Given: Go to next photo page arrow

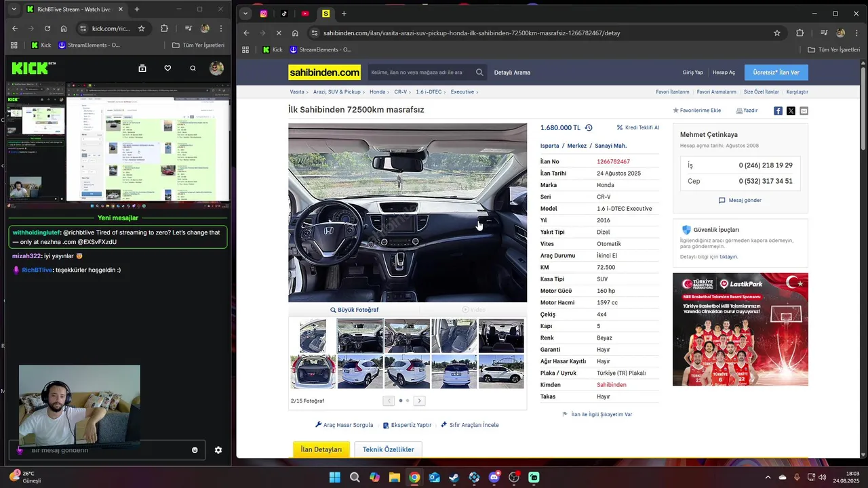Looking at the screenshot, I should tap(420, 401).
